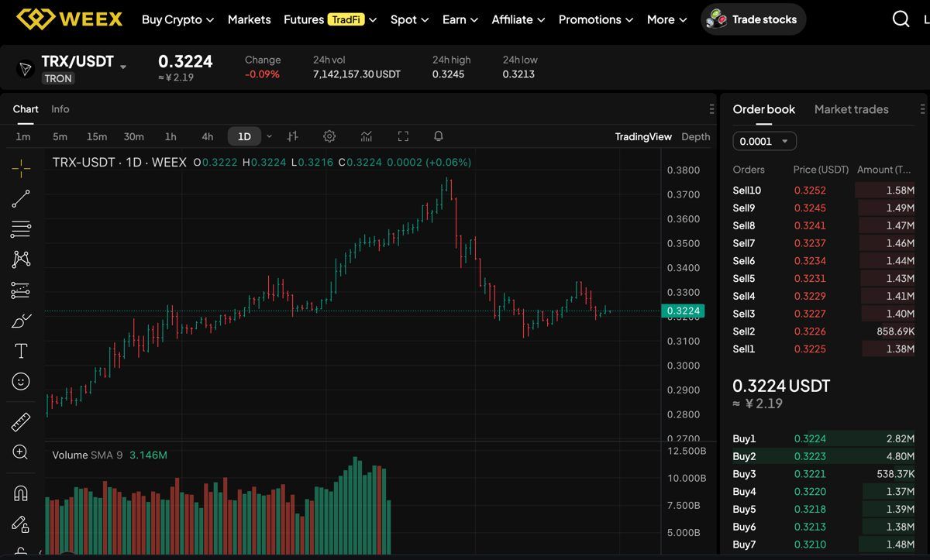The image size is (930, 560).
Task: Expand the Affiliate menu
Action: click(518, 19)
